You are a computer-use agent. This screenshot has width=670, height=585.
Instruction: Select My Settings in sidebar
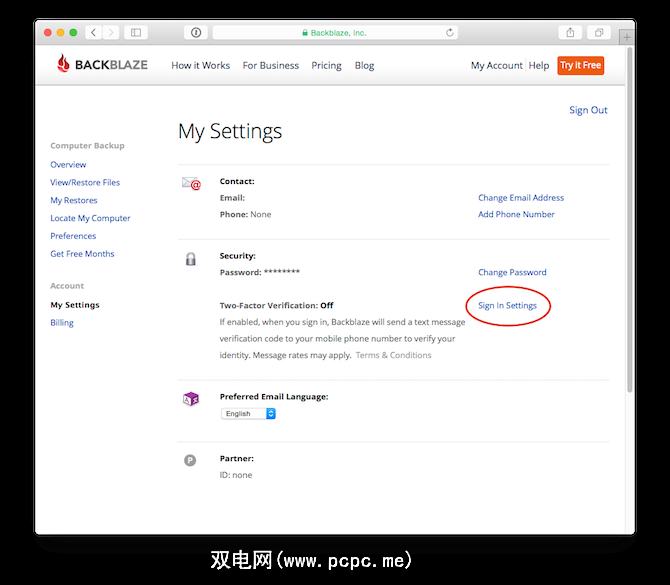coord(75,305)
